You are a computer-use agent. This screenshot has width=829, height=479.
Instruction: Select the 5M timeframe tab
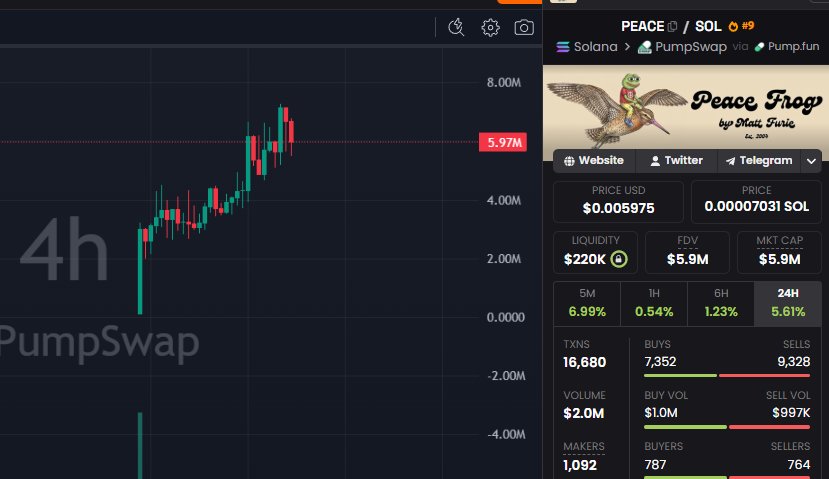coord(587,303)
